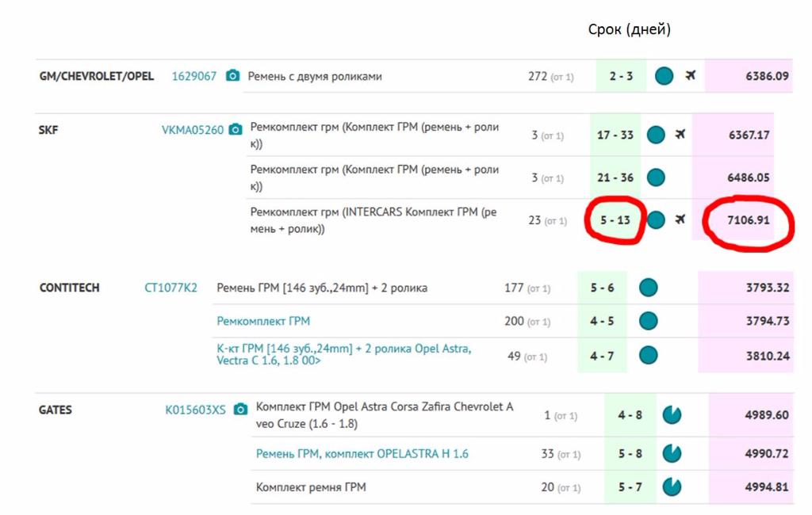
Task: Click Gates 'Комплект ГРМ Opel Astra Corsa' description
Action: [x=385, y=415]
